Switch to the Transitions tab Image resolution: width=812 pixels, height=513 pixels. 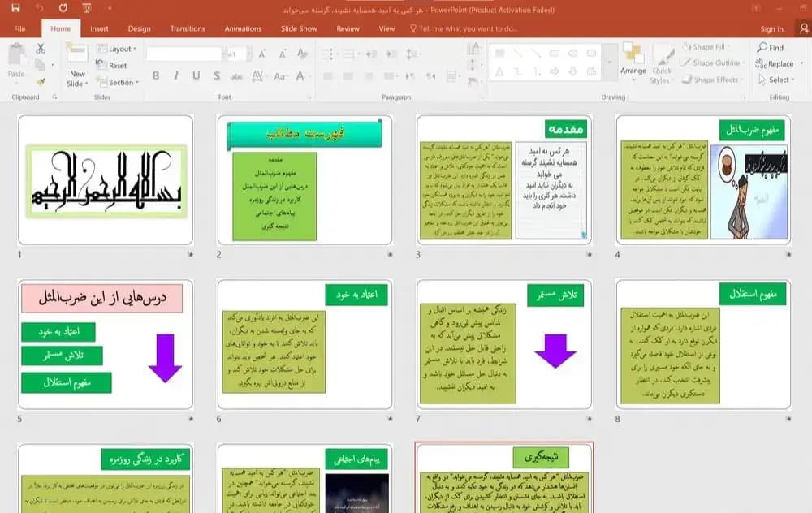[188, 29]
